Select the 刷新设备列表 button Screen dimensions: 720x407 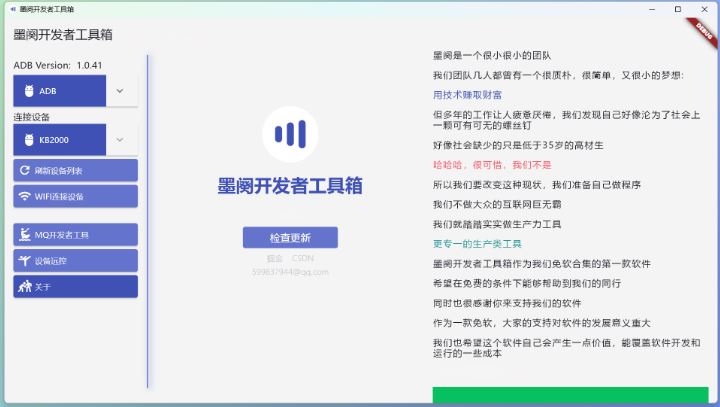click(x=76, y=170)
